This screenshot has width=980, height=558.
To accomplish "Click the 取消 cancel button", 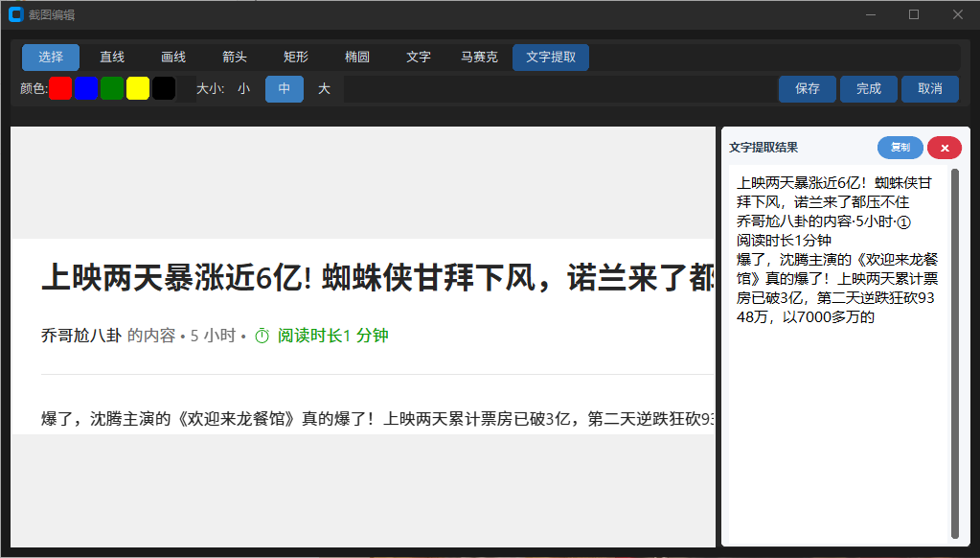I will (x=930, y=89).
